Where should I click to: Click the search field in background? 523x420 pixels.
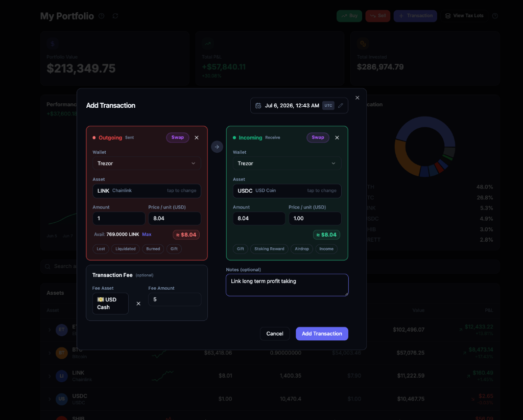pyautogui.click(x=270, y=267)
